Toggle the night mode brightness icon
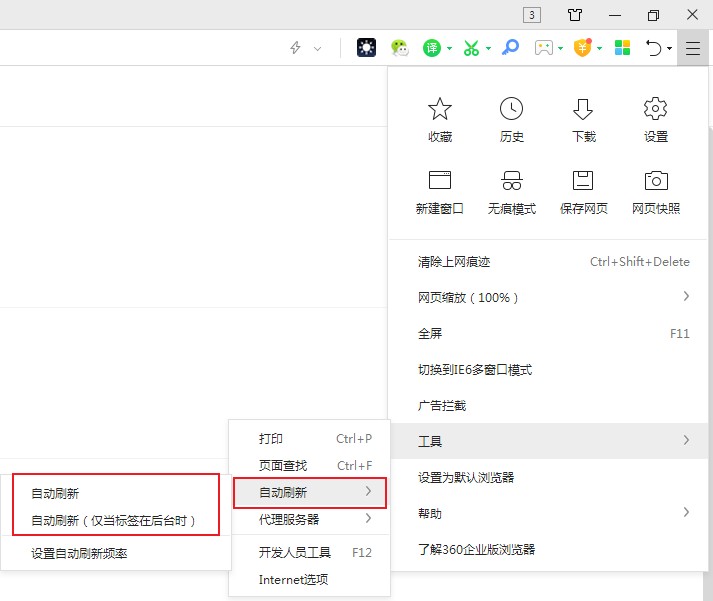This screenshot has width=713, height=601. [366, 48]
